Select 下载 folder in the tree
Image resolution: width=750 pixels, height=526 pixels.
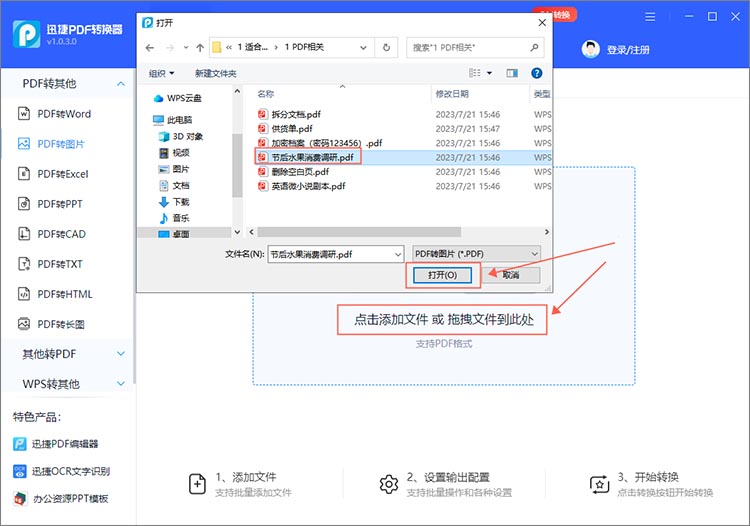pyautogui.click(x=174, y=202)
